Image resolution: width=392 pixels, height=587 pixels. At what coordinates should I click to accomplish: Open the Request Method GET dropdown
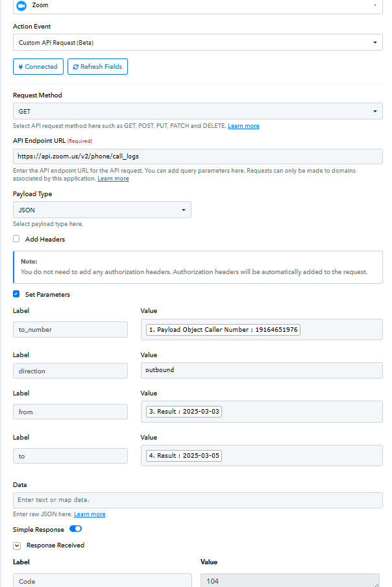click(197, 111)
